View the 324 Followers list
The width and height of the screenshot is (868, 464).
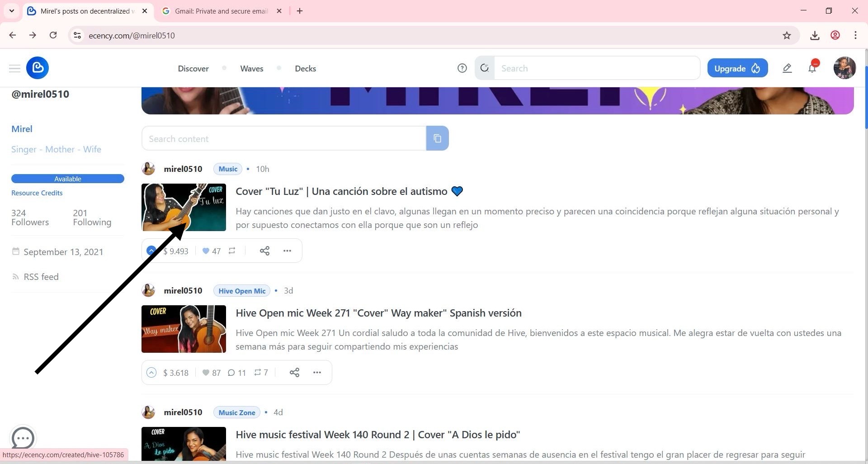pos(30,218)
